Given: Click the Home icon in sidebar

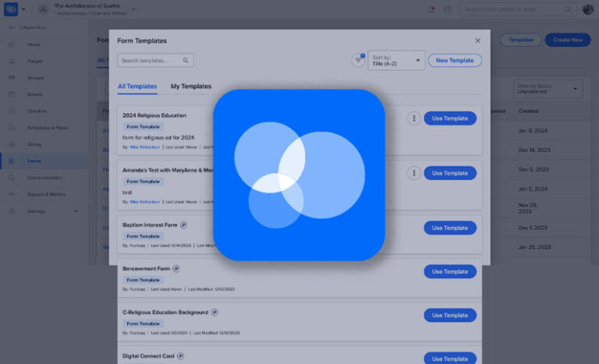Looking at the screenshot, I should pos(12,44).
